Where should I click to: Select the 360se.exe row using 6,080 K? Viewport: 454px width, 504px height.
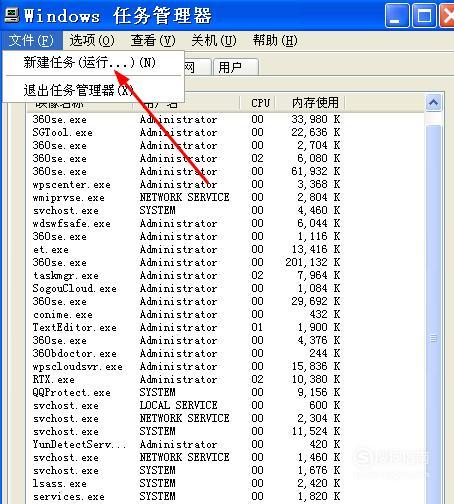(187, 158)
